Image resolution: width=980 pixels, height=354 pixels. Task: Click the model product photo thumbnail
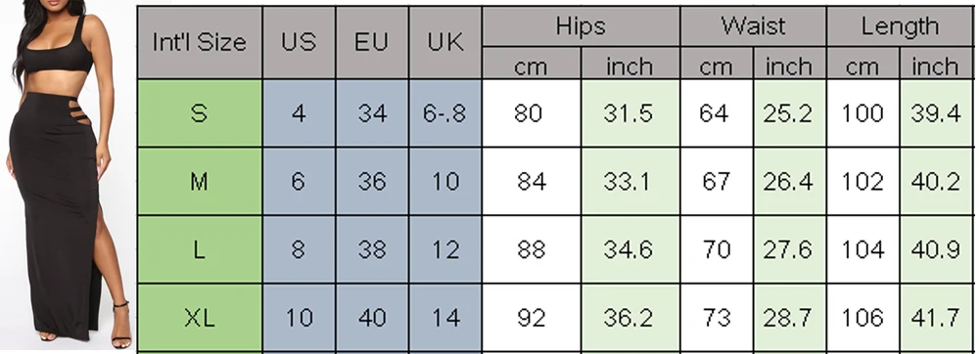[68, 177]
